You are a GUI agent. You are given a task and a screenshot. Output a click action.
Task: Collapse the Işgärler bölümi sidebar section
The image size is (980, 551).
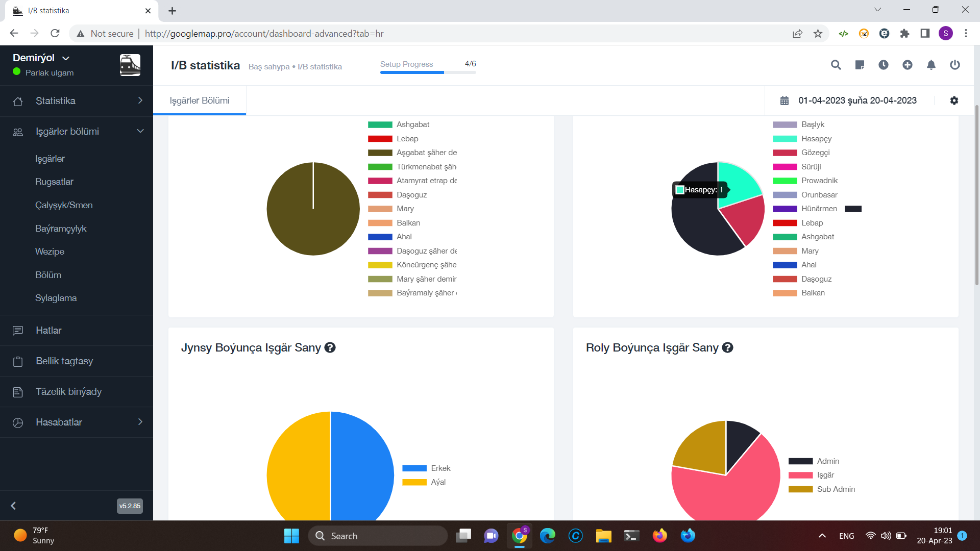pos(77,132)
